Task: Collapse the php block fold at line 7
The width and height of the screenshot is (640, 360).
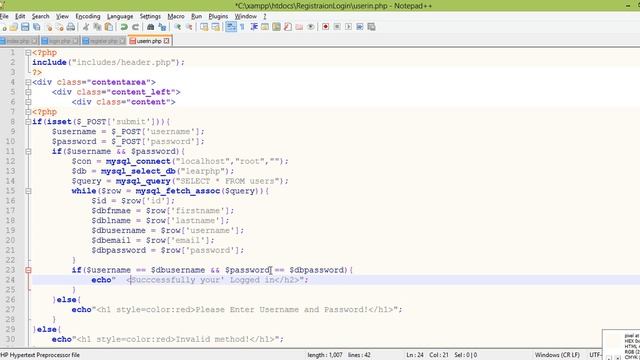Action: coord(28,112)
